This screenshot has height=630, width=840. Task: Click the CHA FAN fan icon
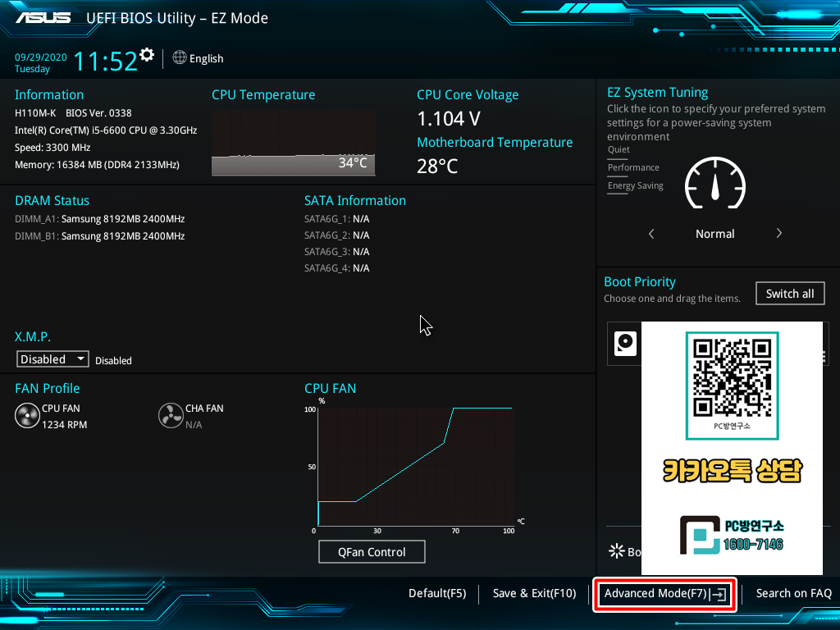coord(171,416)
